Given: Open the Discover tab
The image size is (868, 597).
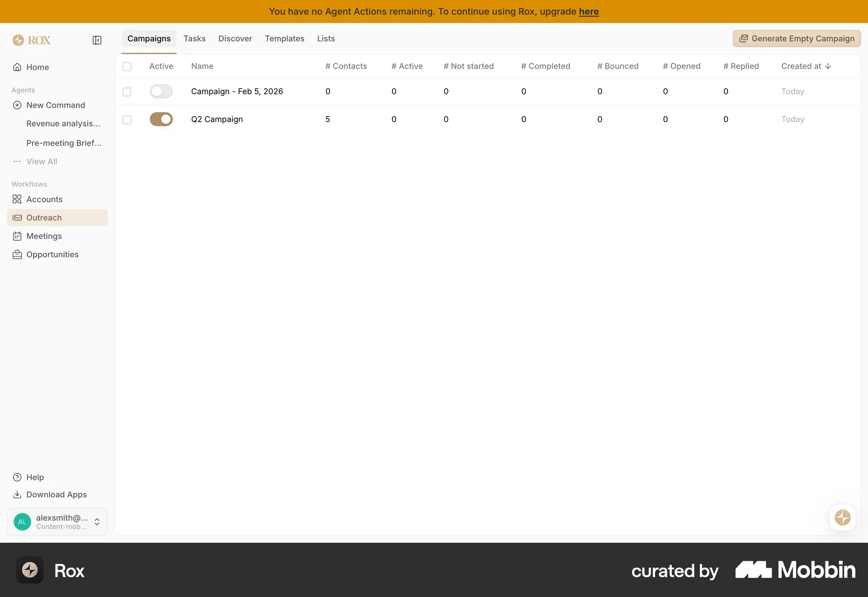Looking at the screenshot, I should 235,38.
